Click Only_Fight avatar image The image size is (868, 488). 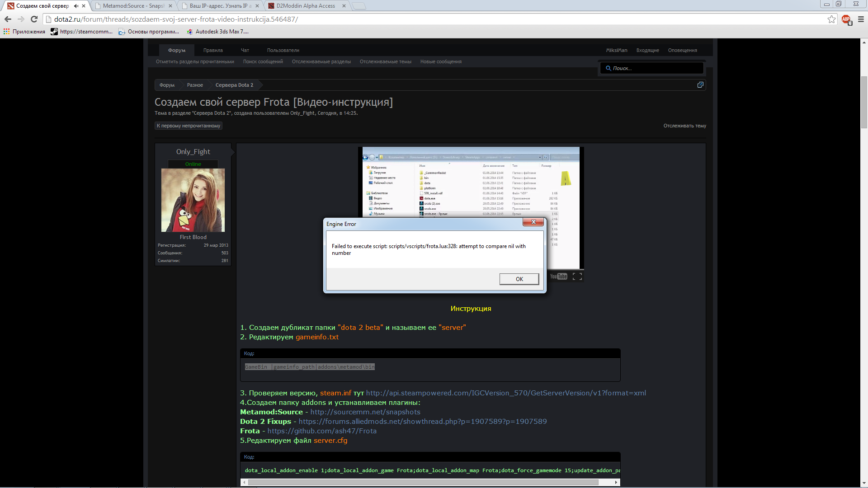click(x=193, y=200)
